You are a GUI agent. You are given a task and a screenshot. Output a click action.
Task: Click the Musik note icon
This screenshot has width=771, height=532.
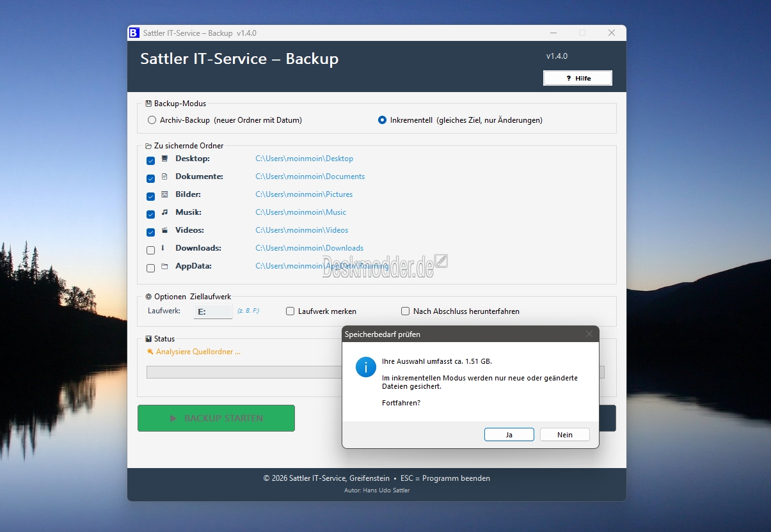164,212
